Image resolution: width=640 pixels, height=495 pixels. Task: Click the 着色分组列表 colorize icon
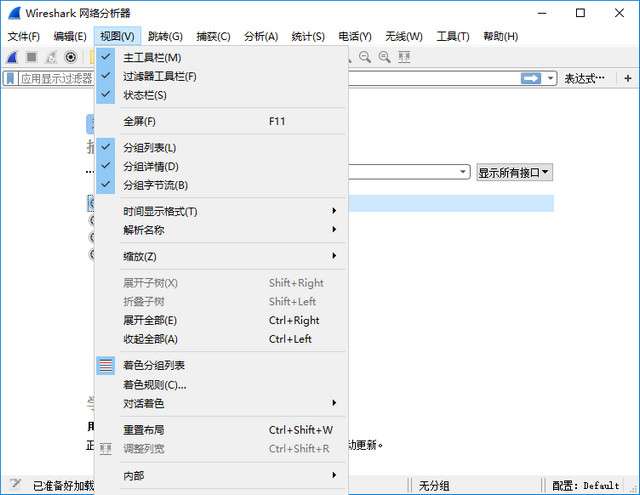[x=106, y=365]
